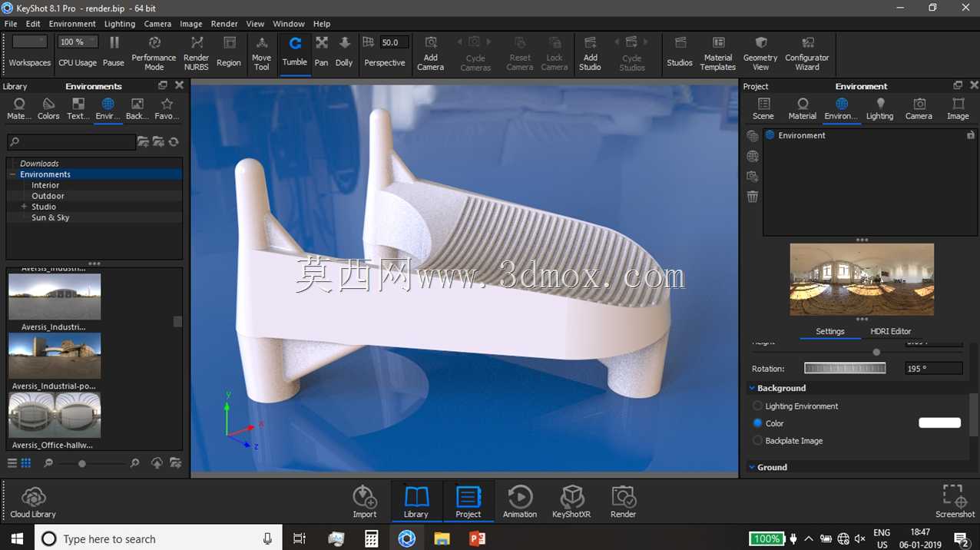Open Windows Start menu
The image size is (980, 550).
17,538
